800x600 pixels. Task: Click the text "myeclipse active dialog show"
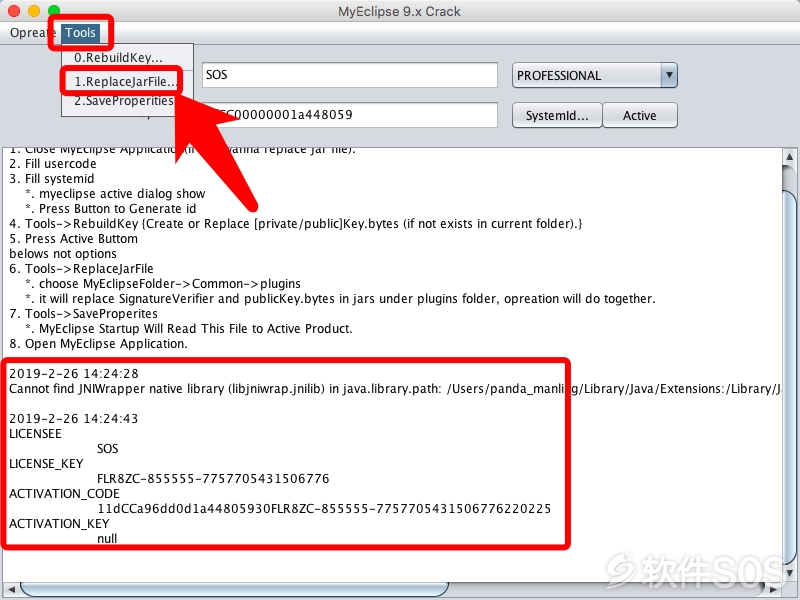tap(122, 194)
